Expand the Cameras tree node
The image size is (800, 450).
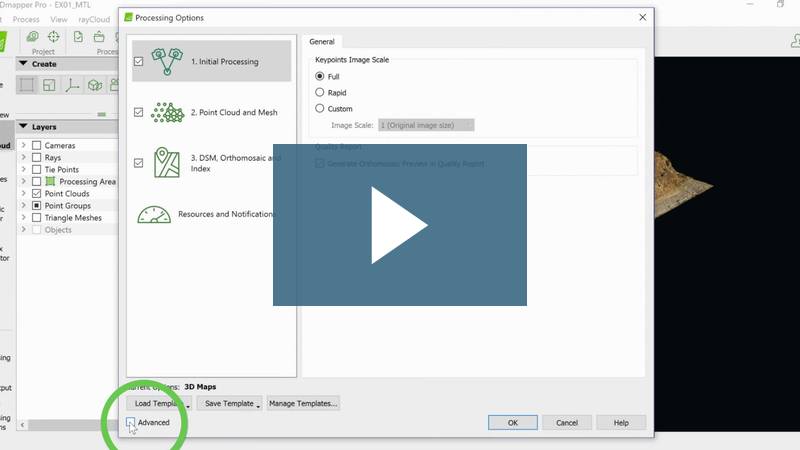pyautogui.click(x=23, y=145)
